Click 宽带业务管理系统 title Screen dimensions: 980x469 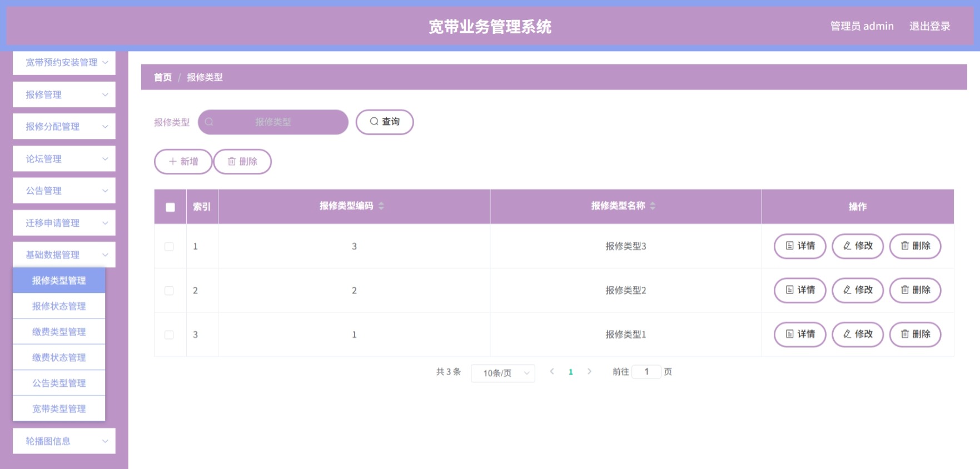click(x=490, y=26)
